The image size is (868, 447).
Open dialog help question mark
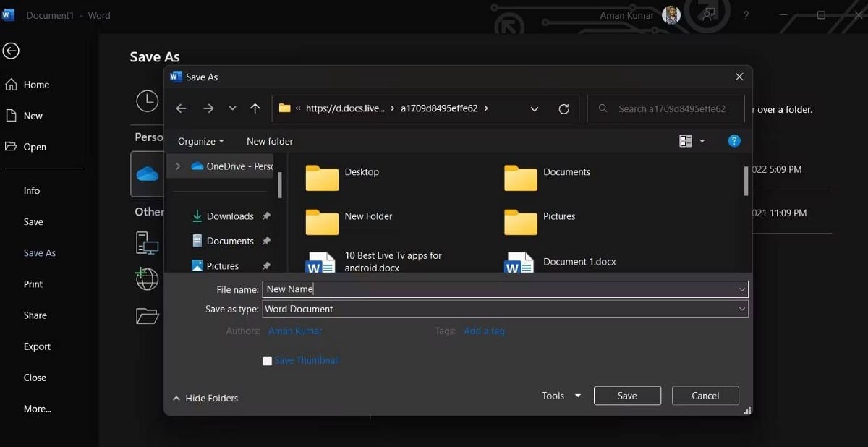(x=734, y=141)
